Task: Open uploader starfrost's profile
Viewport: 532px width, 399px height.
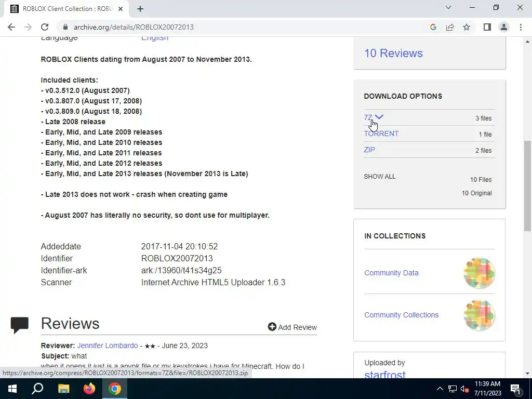Action: [x=385, y=375]
